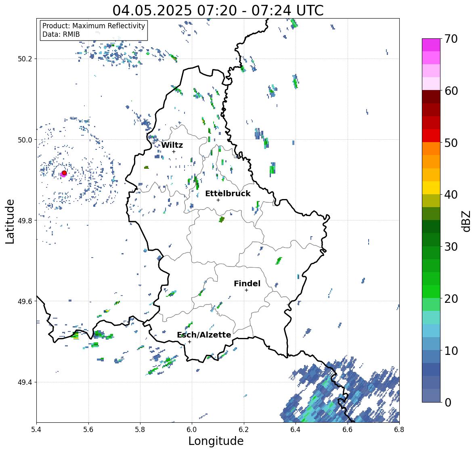Viewport: 476px width, 451px height.
Task: Click the Wiltz station label
Action: (x=172, y=145)
